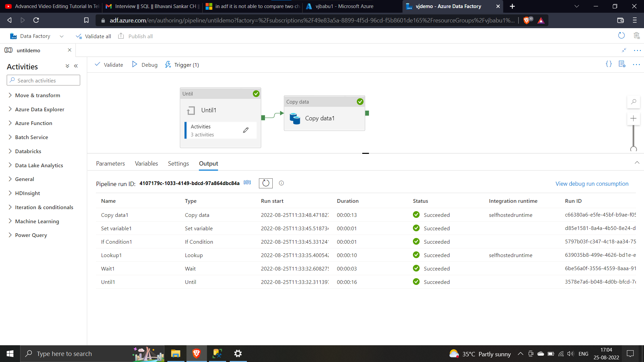Viewport: 644px width, 362px height.
Task: Open the Brave wallet icon
Action: tap(621, 20)
